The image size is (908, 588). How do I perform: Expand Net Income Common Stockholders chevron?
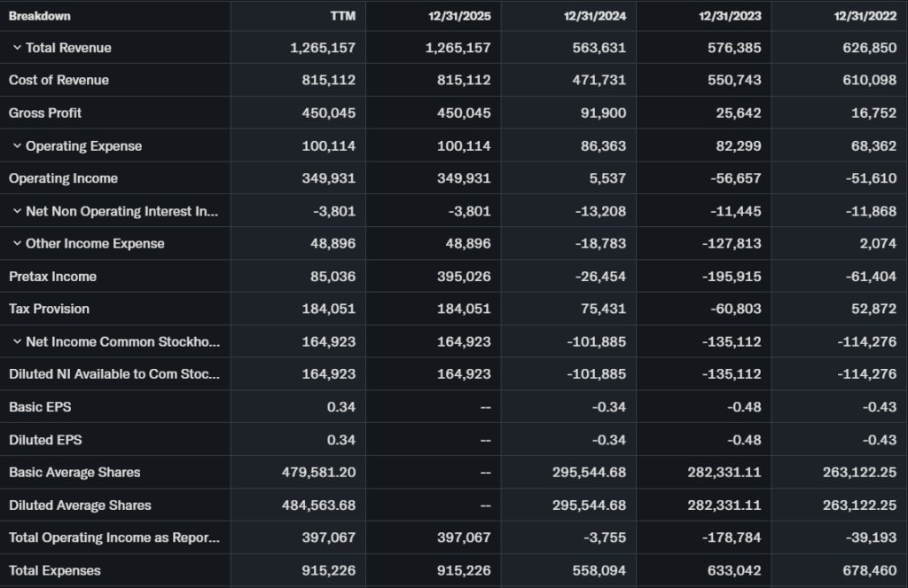tap(17, 342)
